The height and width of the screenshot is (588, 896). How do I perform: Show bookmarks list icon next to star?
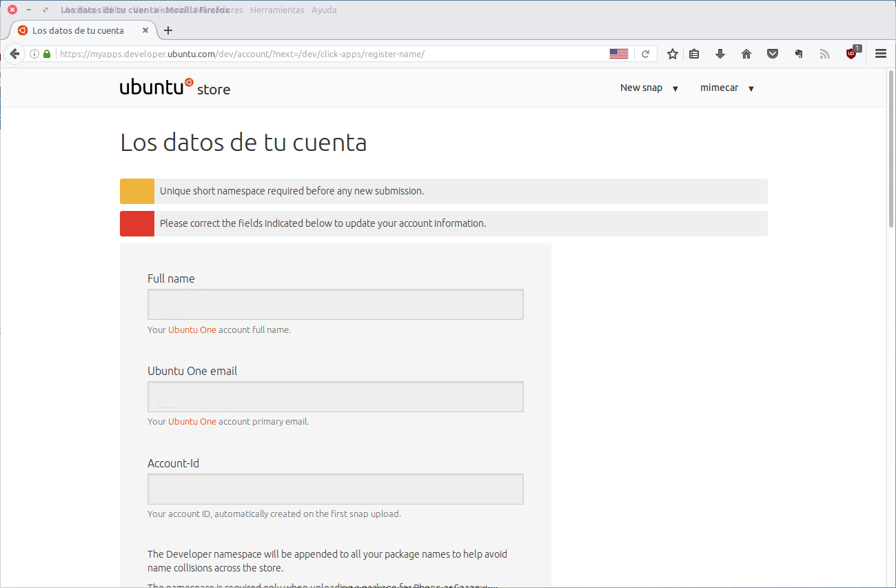pyautogui.click(x=695, y=54)
